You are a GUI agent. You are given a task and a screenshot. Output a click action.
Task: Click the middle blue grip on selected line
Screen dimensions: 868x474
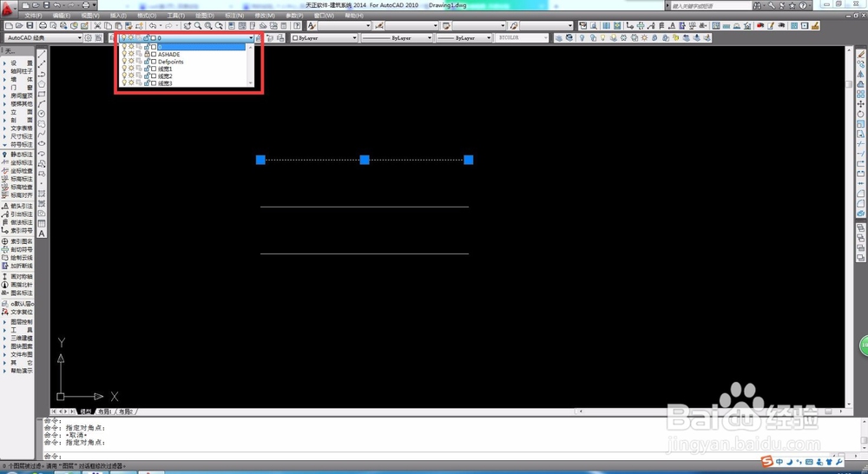tap(365, 160)
